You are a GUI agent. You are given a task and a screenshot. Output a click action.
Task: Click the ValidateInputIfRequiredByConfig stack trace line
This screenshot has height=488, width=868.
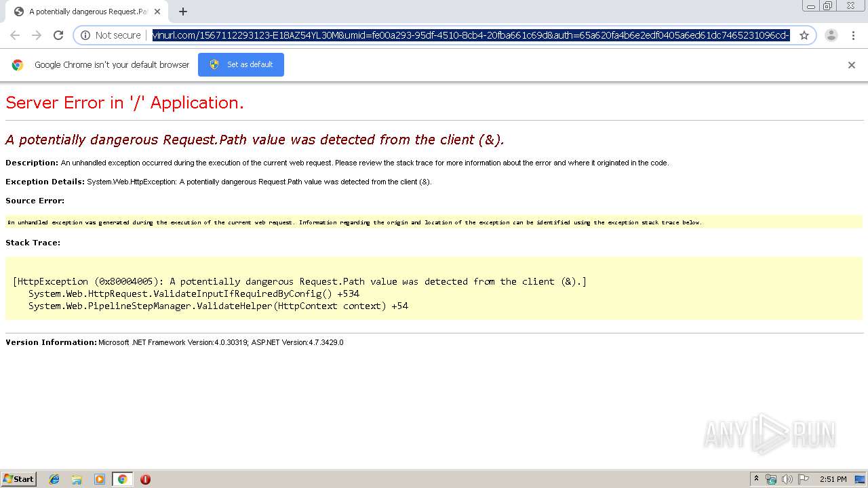click(x=194, y=293)
